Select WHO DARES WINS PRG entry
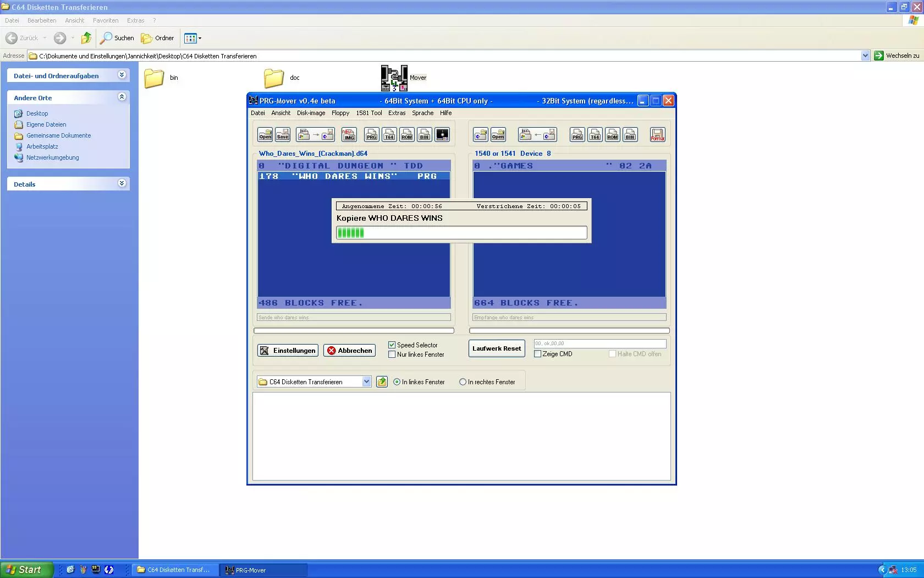924x578 pixels. [354, 176]
